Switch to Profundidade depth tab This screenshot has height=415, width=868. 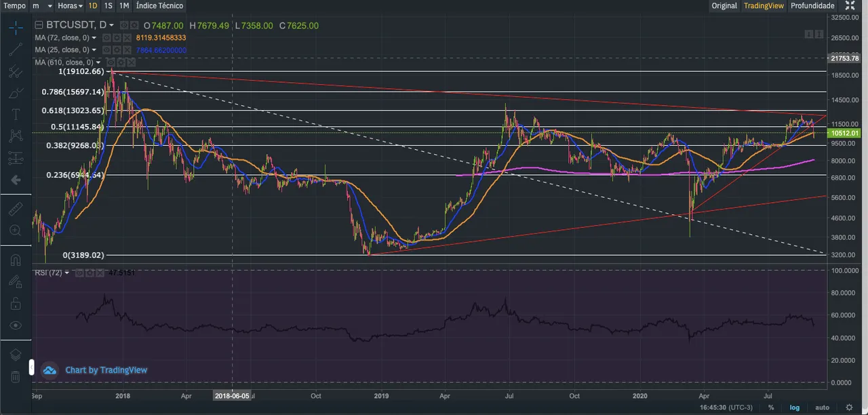(x=812, y=5)
